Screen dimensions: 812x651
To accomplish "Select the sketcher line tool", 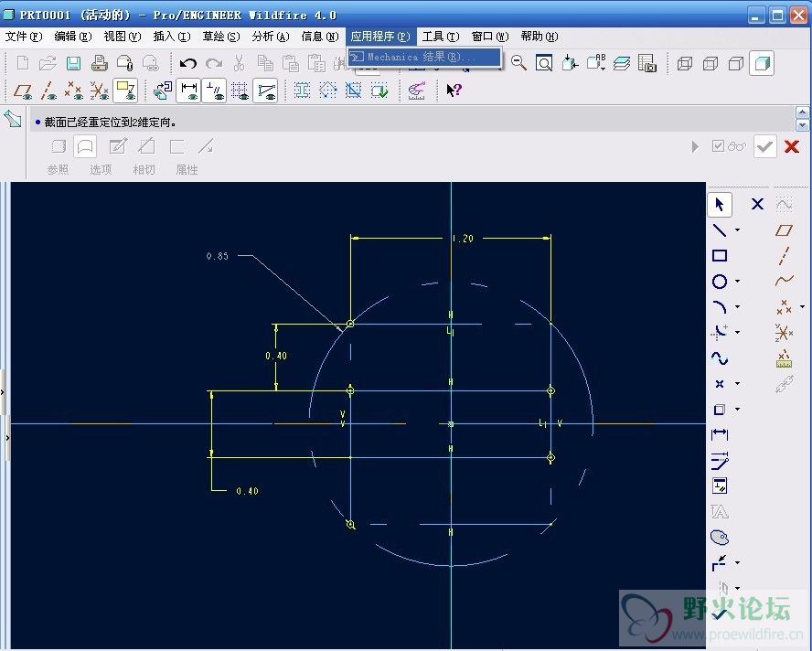I will point(720,229).
